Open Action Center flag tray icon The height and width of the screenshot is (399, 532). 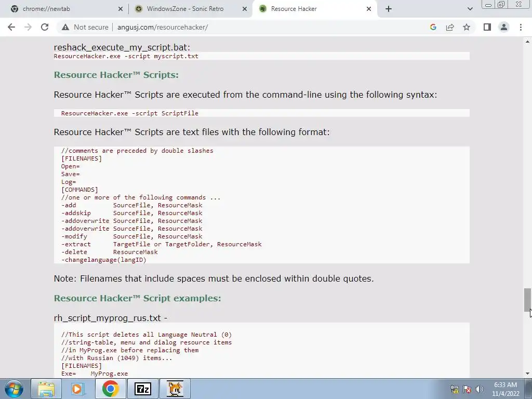point(467,389)
